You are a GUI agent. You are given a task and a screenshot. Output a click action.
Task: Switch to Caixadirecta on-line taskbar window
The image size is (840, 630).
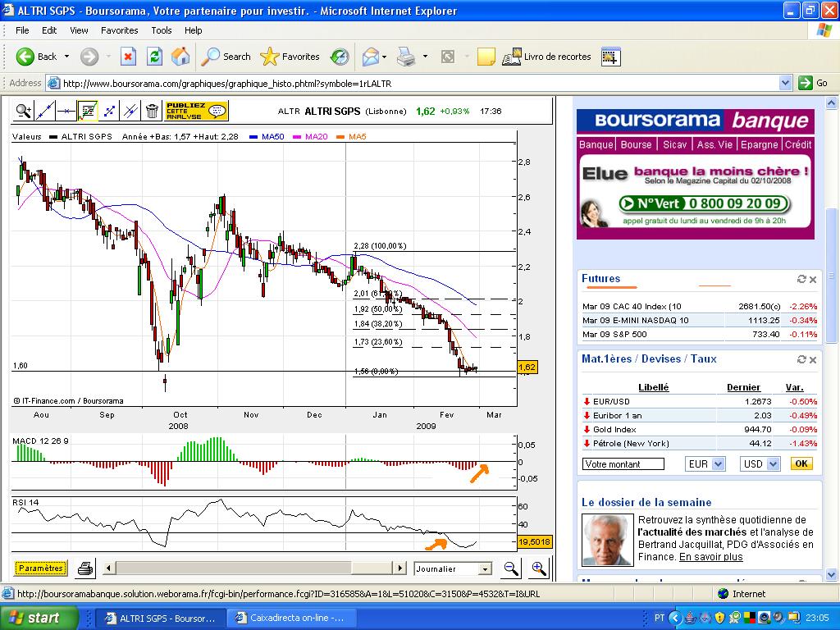(290, 618)
